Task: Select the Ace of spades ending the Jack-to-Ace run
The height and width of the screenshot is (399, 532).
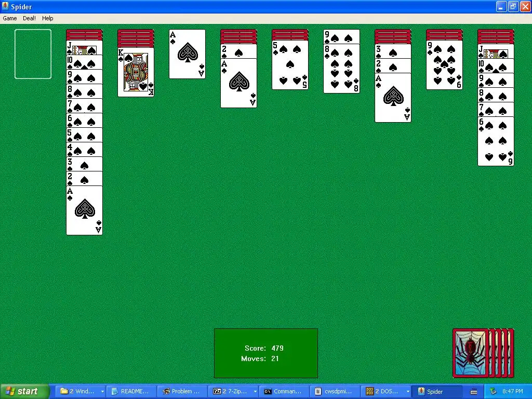Action: 85,210
